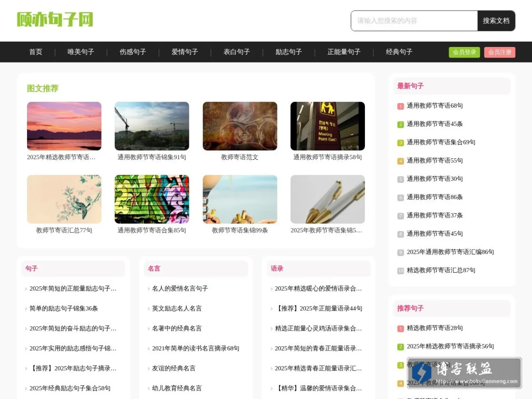Open the Meeting Point sign thumbnail
Viewport: 532px width, 399px height.
(328, 126)
